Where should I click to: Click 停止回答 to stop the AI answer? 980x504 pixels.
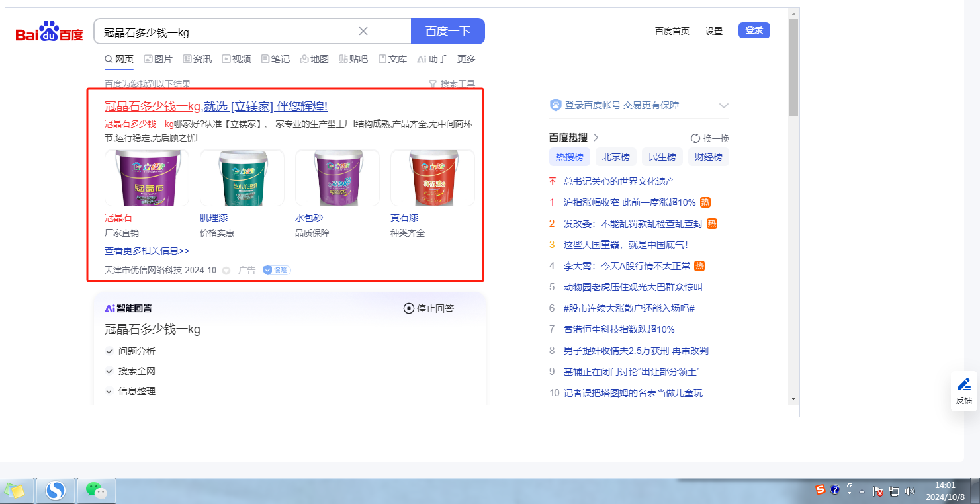[429, 308]
